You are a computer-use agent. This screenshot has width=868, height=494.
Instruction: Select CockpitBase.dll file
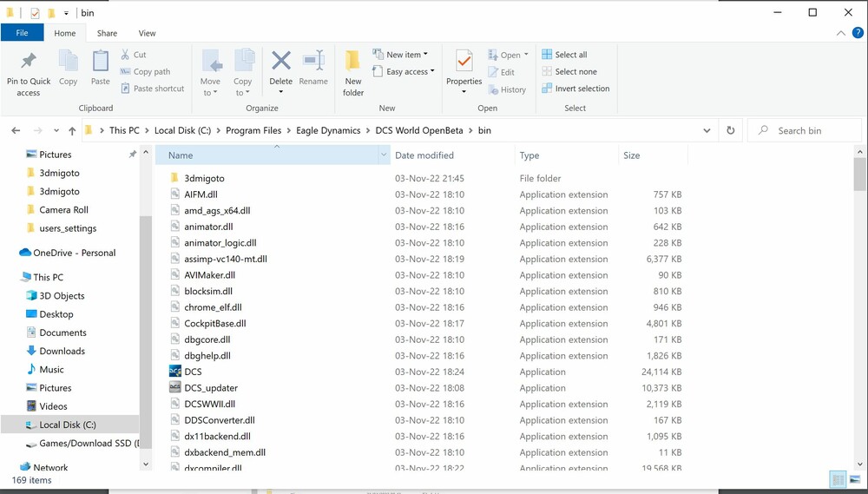pyautogui.click(x=207, y=324)
